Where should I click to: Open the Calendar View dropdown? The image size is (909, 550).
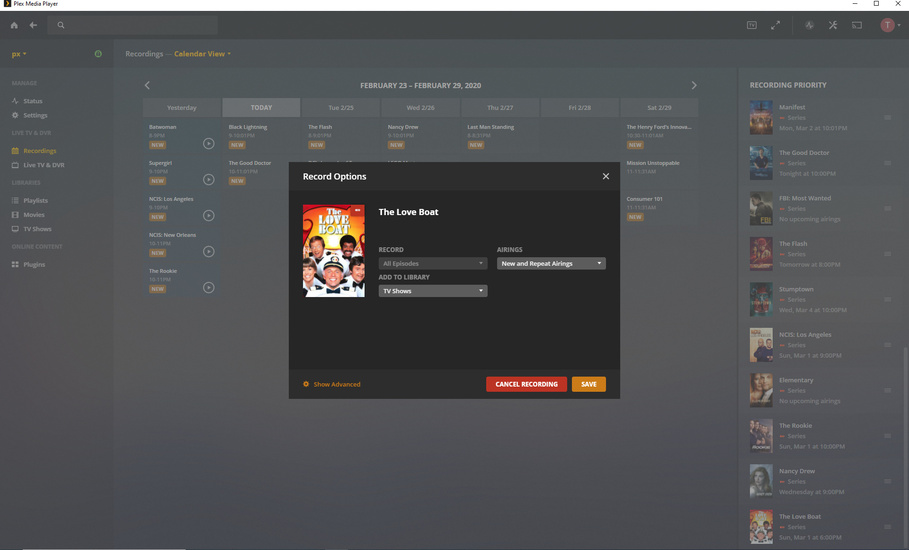pos(202,54)
